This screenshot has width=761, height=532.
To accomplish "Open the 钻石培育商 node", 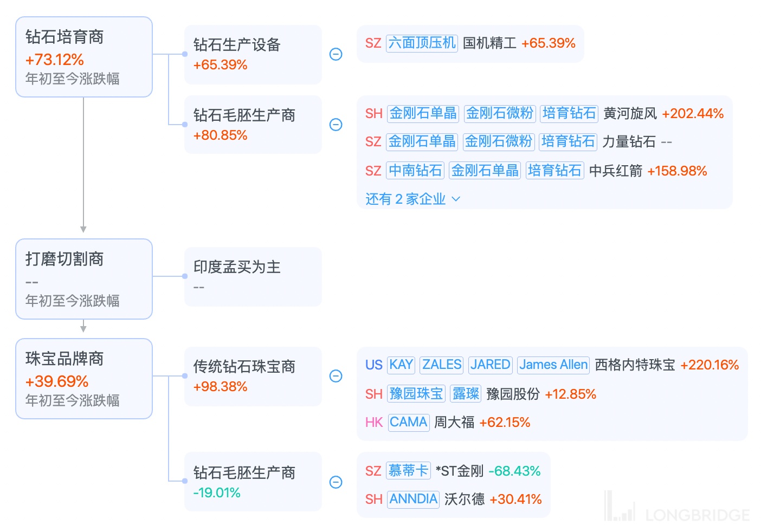I will point(83,57).
